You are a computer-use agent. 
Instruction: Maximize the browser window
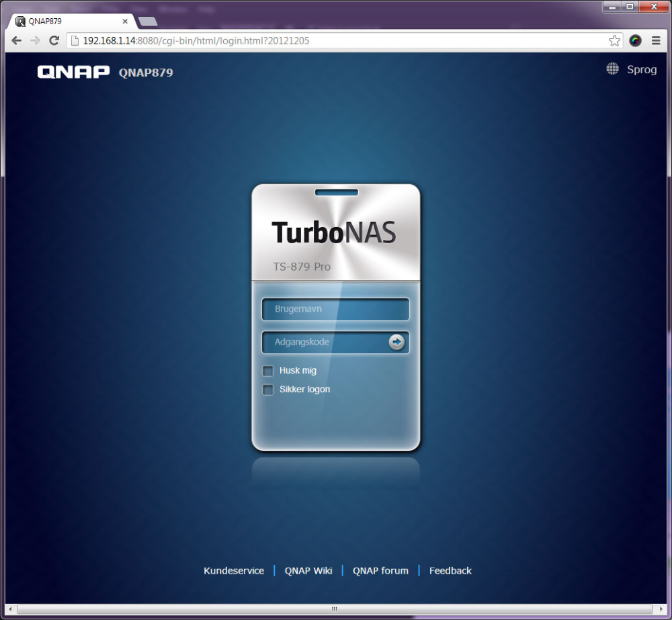coord(630,7)
